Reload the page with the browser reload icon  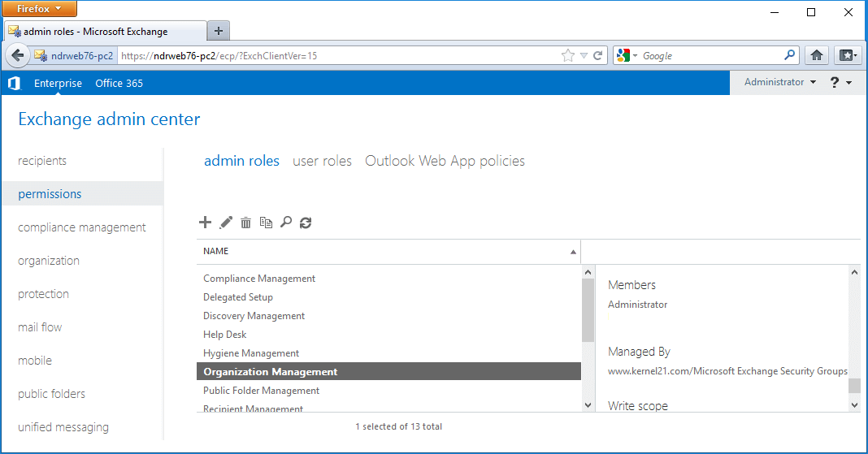[x=598, y=55]
